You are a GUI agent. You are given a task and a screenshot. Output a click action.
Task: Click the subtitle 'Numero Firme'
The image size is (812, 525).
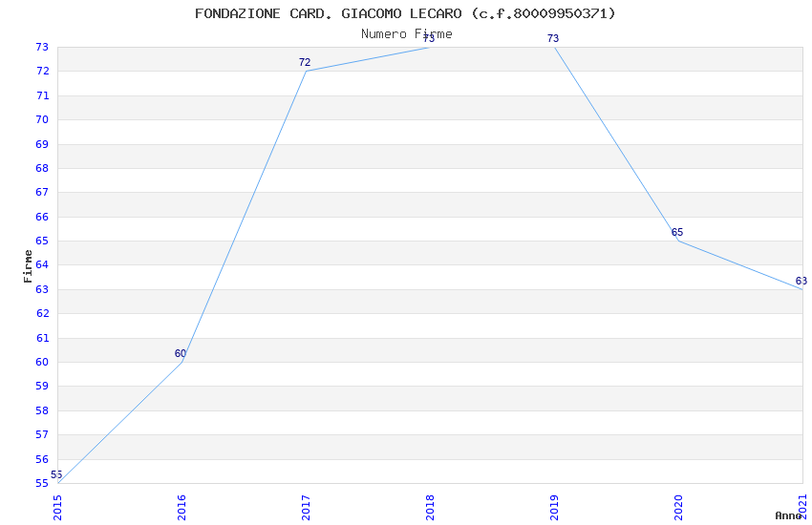pos(407,34)
